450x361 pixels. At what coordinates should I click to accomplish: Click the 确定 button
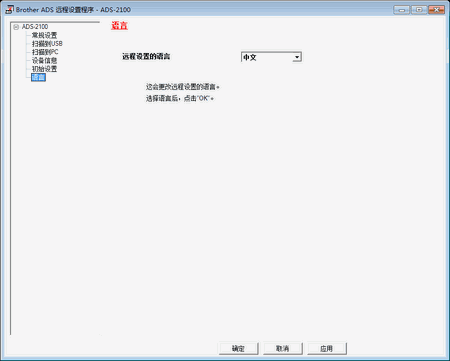pyautogui.click(x=238, y=349)
